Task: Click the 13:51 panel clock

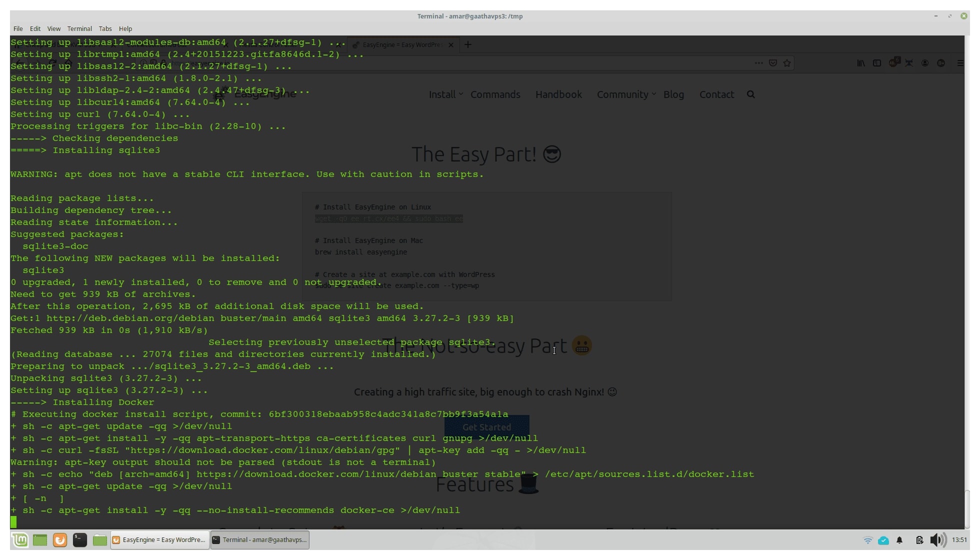Action: (959, 539)
